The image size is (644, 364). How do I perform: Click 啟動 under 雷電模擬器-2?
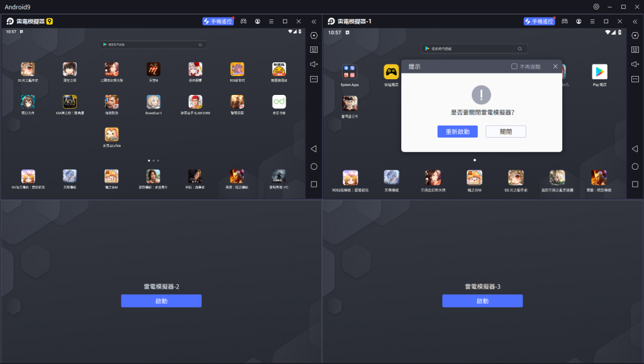click(x=161, y=301)
